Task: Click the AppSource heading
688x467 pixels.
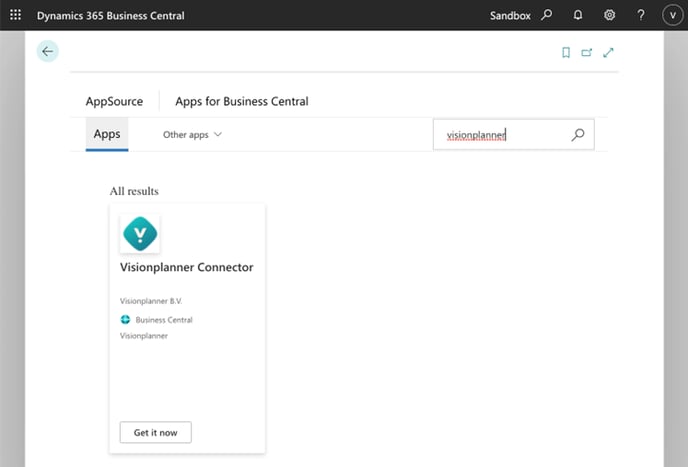Action: pyautogui.click(x=114, y=101)
